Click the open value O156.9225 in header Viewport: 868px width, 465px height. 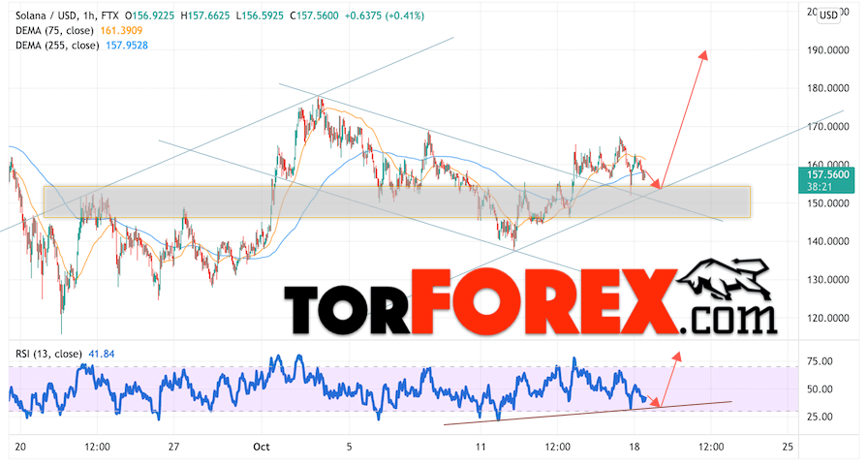coord(151,16)
